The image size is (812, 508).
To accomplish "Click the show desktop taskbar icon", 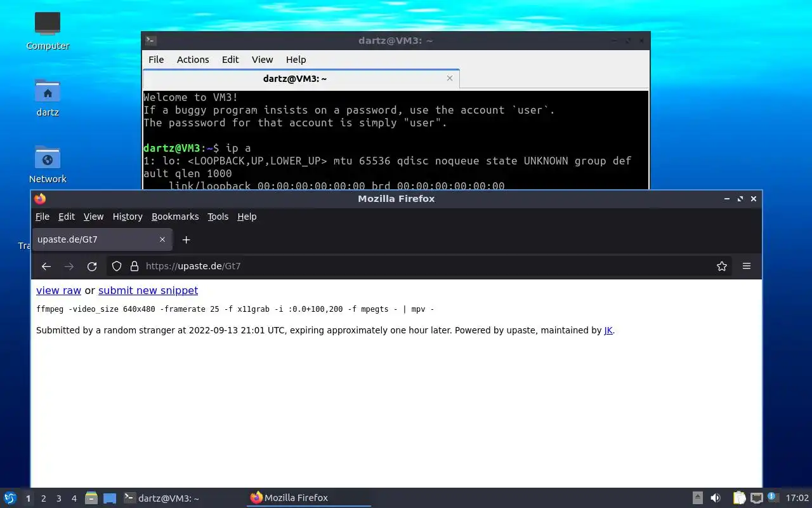I will click(x=110, y=498).
